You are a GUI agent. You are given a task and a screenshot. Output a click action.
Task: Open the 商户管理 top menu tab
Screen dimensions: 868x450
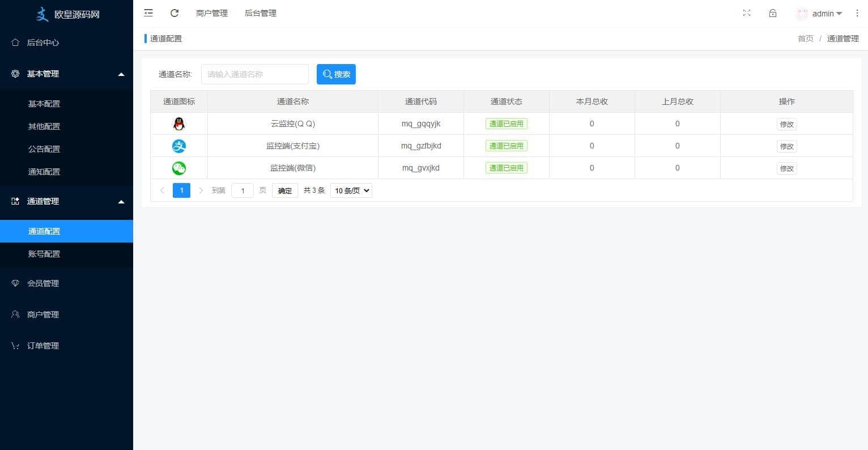click(x=212, y=13)
